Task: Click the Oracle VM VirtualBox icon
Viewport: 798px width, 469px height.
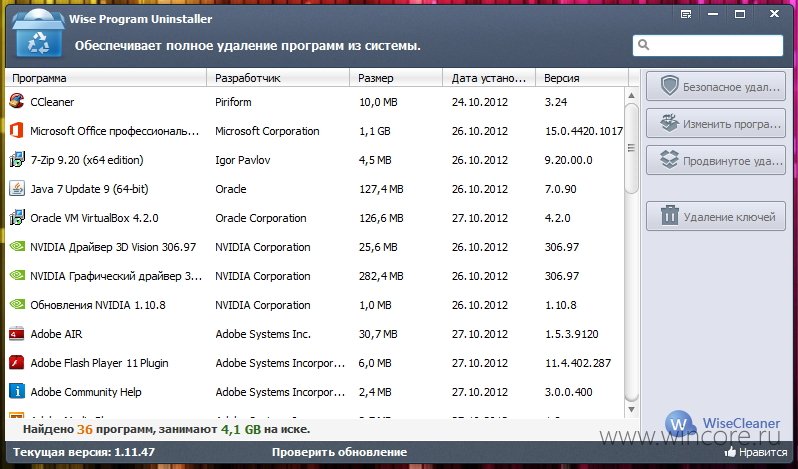Action: [17, 218]
